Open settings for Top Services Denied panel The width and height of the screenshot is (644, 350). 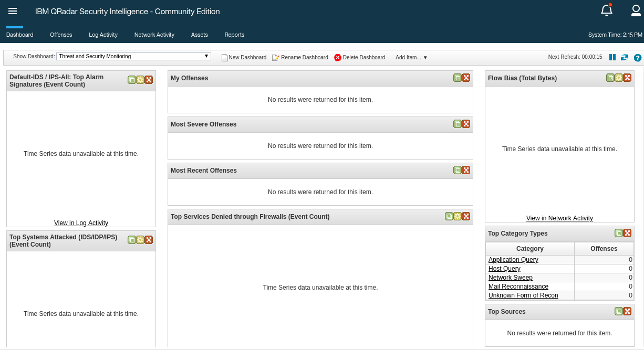coord(458,216)
